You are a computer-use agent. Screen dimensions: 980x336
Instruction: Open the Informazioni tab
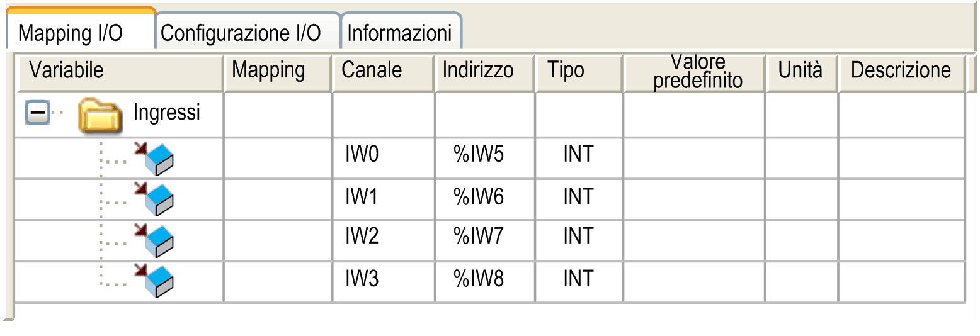click(399, 33)
